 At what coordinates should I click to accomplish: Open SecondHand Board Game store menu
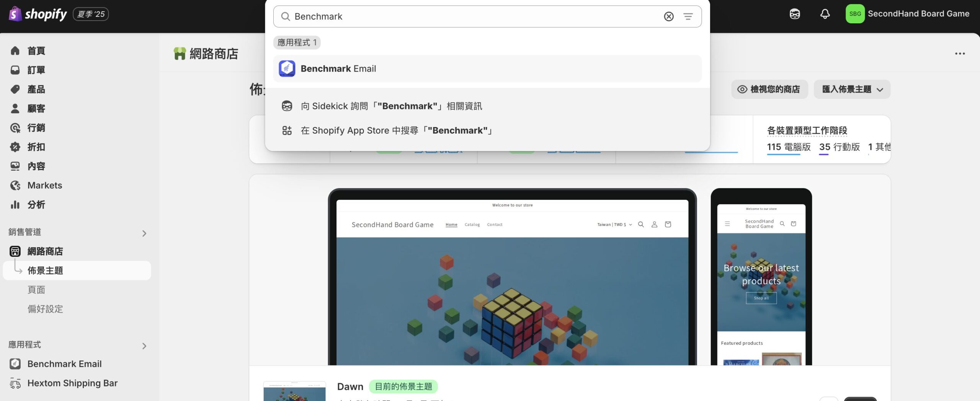point(907,14)
